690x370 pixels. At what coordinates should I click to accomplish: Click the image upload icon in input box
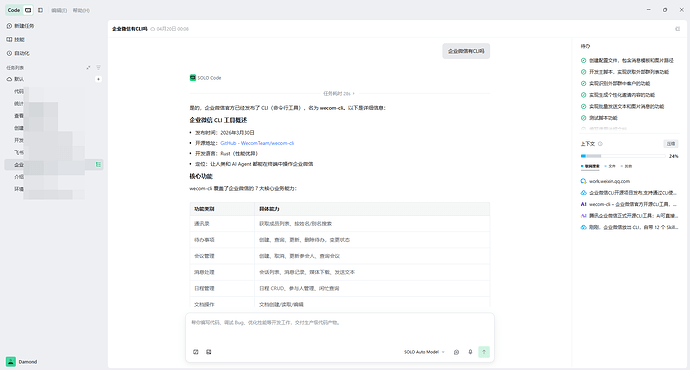coord(209,352)
